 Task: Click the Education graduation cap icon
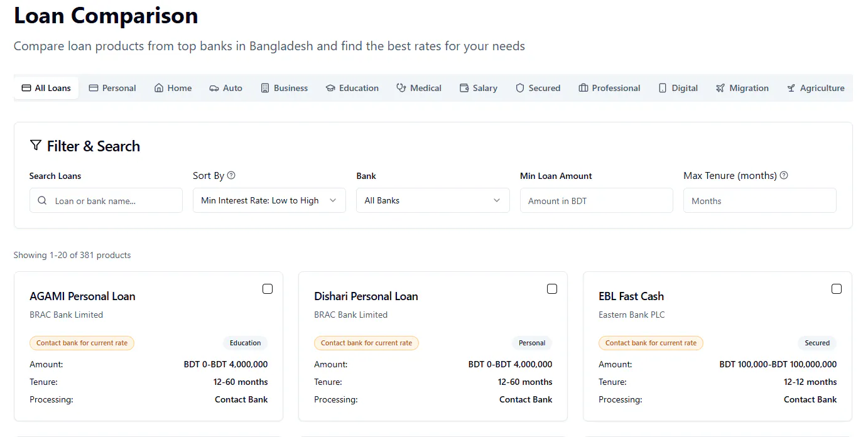[330, 89]
